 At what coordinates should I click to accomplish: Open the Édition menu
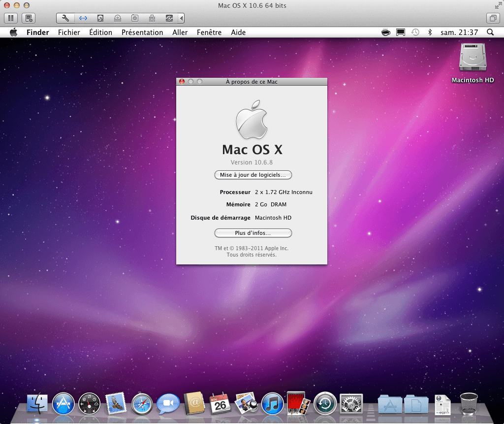click(x=100, y=33)
